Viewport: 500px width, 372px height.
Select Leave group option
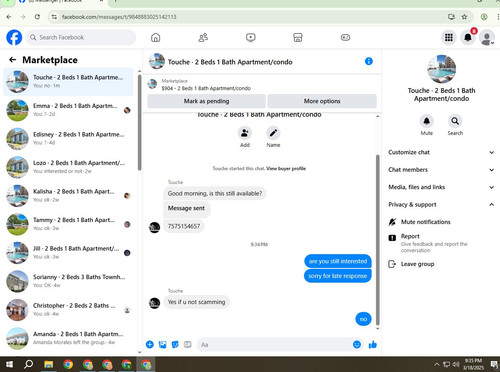441,264
